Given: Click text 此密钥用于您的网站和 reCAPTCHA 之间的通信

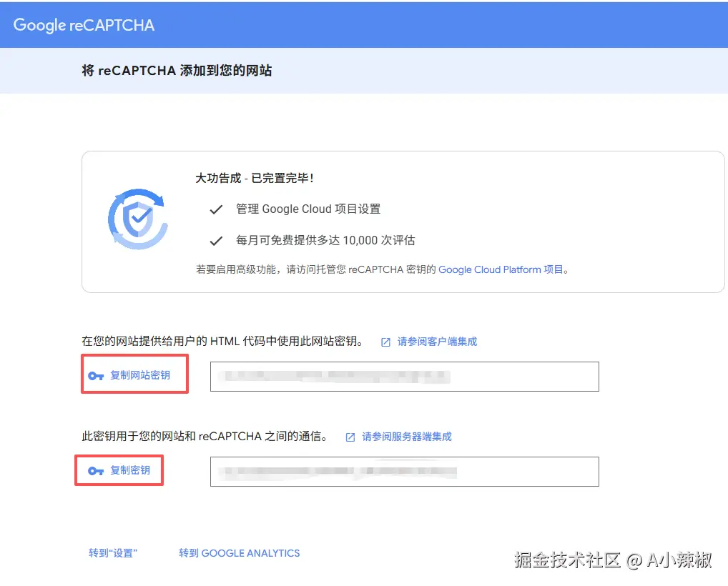Looking at the screenshot, I should 205,436.
